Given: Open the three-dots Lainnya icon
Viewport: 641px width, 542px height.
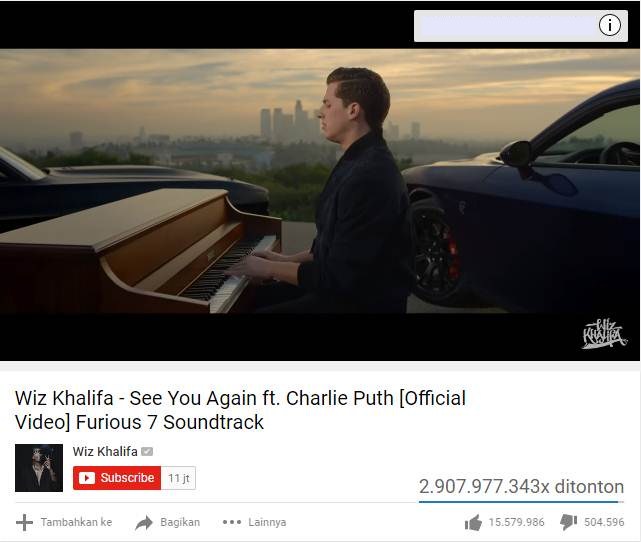Looking at the screenshot, I should tap(232, 522).
